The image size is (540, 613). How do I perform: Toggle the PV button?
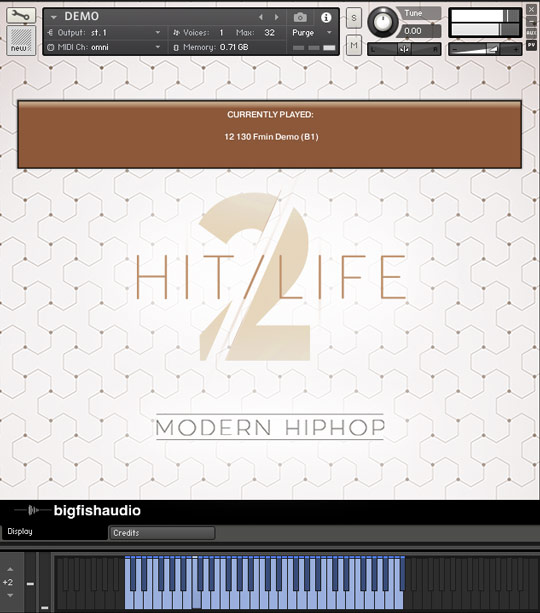pyautogui.click(x=531, y=45)
